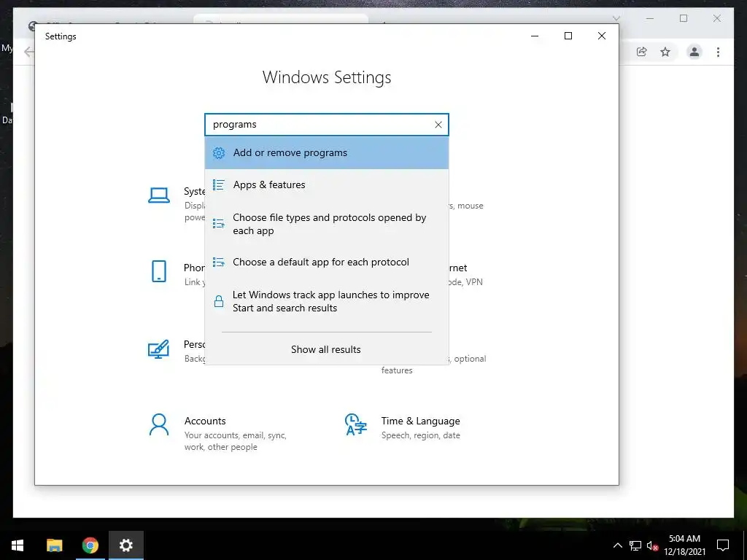This screenshot has width=747, height=560.
Task: Open Google Chrome from the taskbar
Action: coord(90,545)
